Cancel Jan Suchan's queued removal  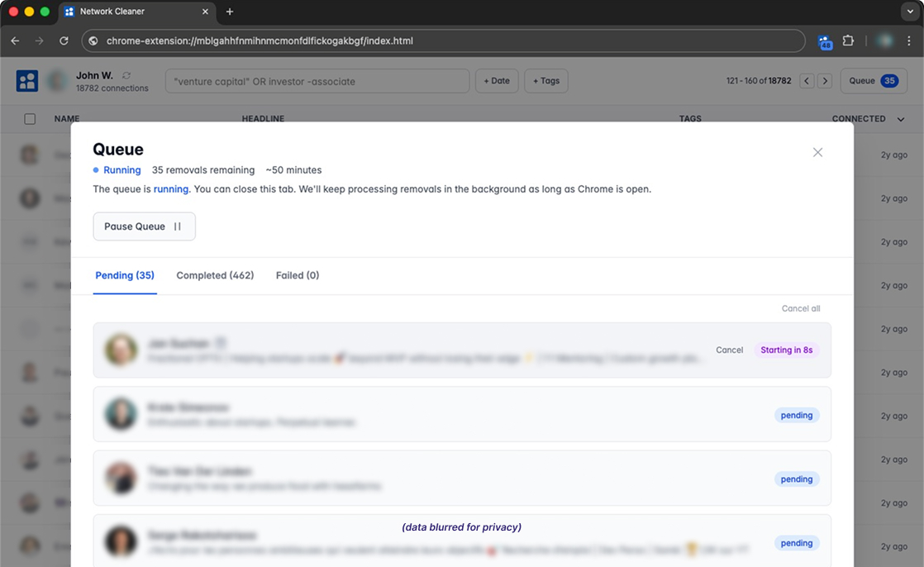point(729,350)
